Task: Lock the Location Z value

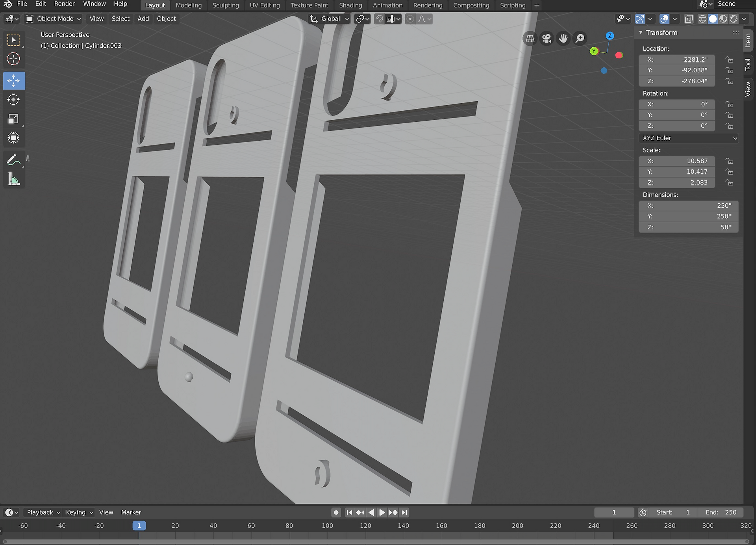Action: (730, 81)
